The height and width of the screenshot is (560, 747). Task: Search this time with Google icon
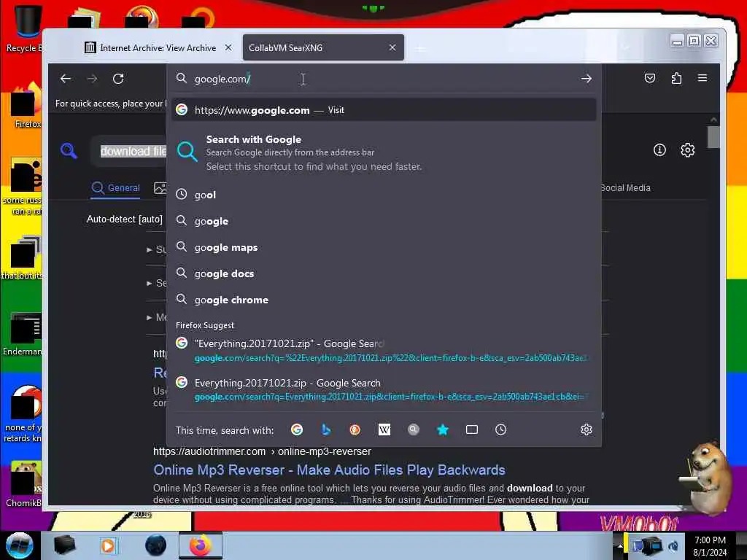coord(297,430)
